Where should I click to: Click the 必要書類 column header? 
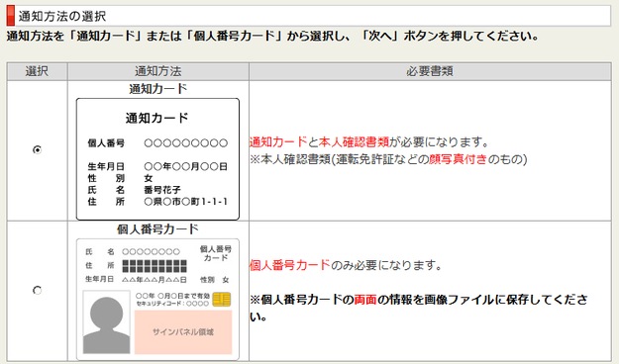pyautogui.click(x=430, y=71)
